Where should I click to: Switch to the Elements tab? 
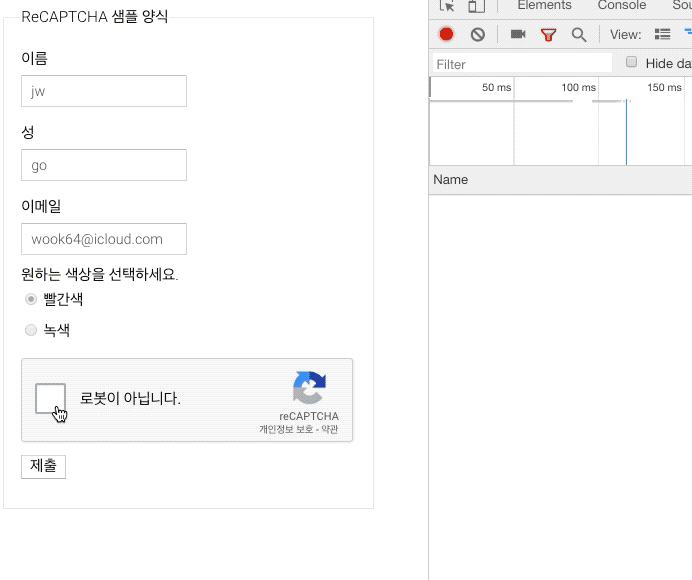[x=544, y=5]
